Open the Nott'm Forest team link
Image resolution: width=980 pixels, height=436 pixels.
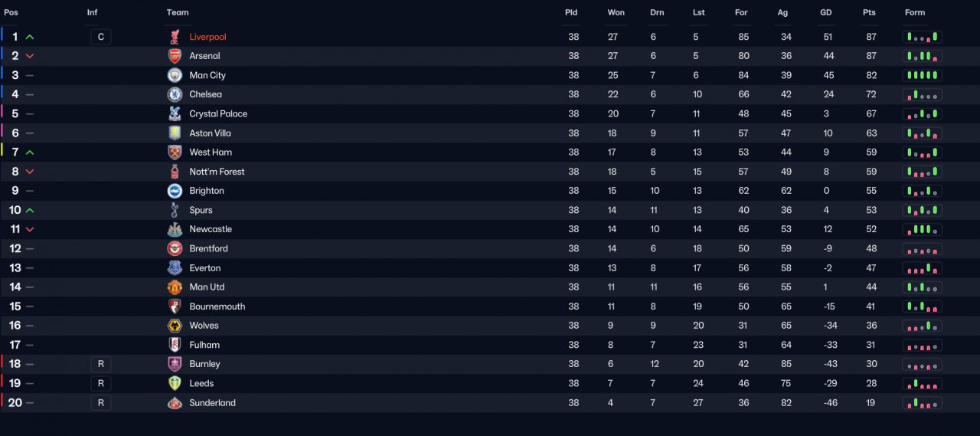[217, 172]
